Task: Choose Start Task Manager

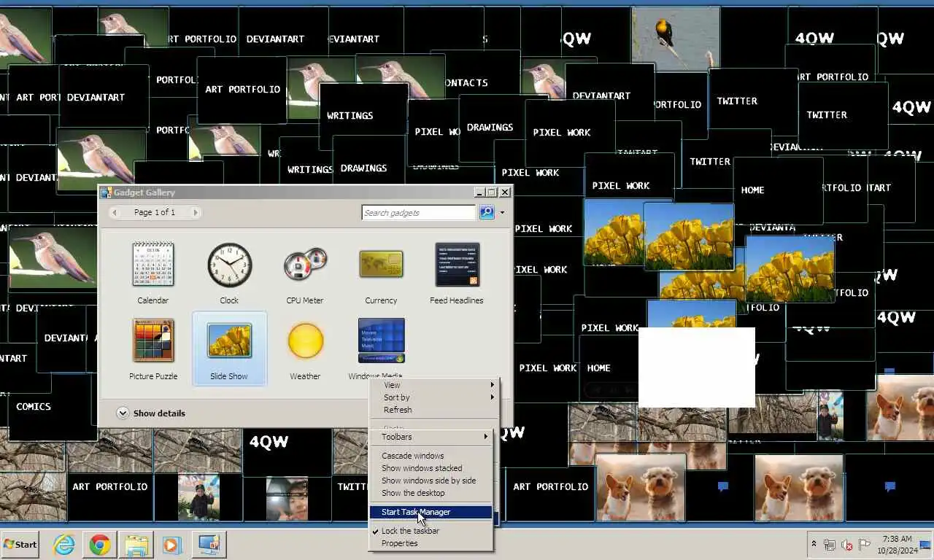Action: (431, 512)
